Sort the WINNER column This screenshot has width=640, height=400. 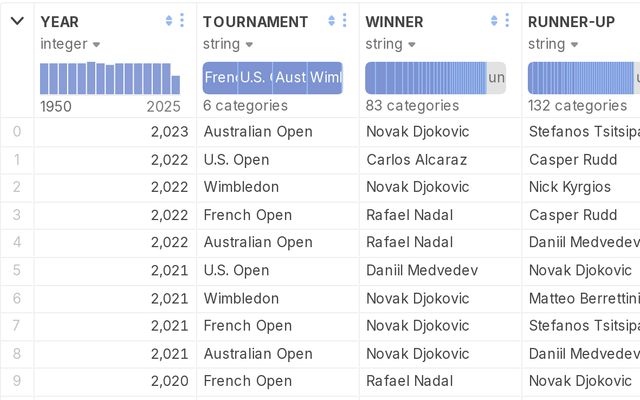pyautogui.click(x=493, y=20)
